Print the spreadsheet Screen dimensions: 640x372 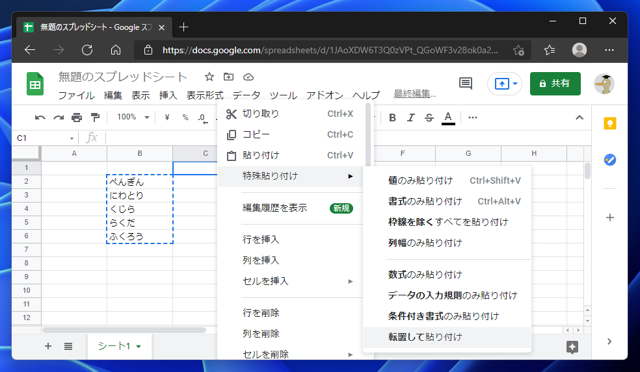pyautogui.click(x=77, y=118)
